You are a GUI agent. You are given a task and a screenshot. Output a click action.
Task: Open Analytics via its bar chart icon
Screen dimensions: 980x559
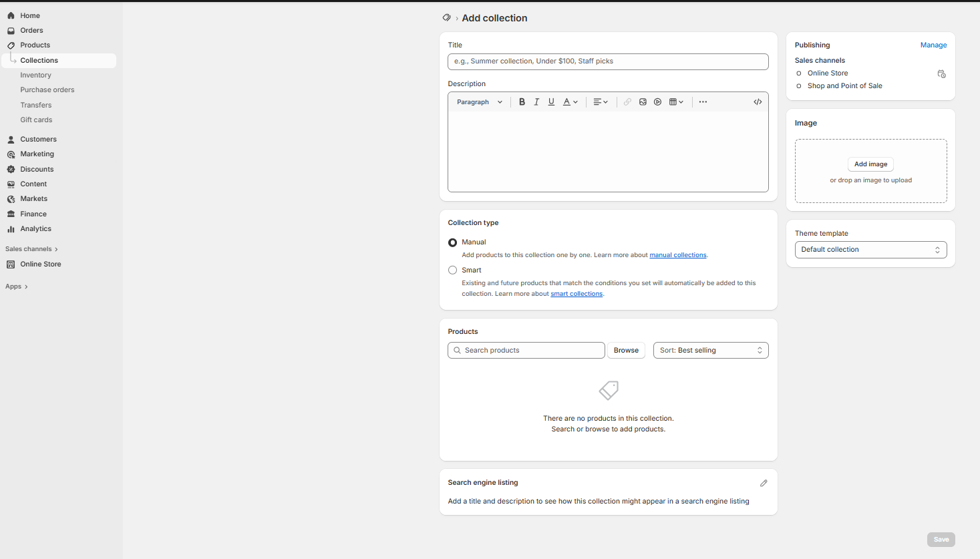(x=11, y=229)
